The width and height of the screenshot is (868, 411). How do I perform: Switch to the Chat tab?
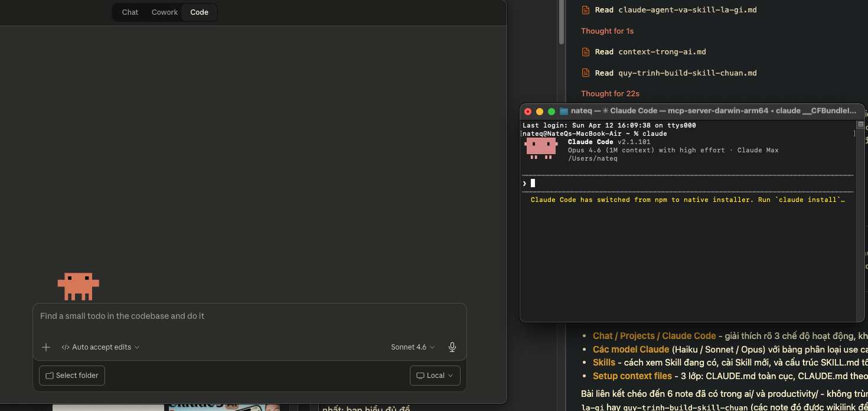point(130,12)
